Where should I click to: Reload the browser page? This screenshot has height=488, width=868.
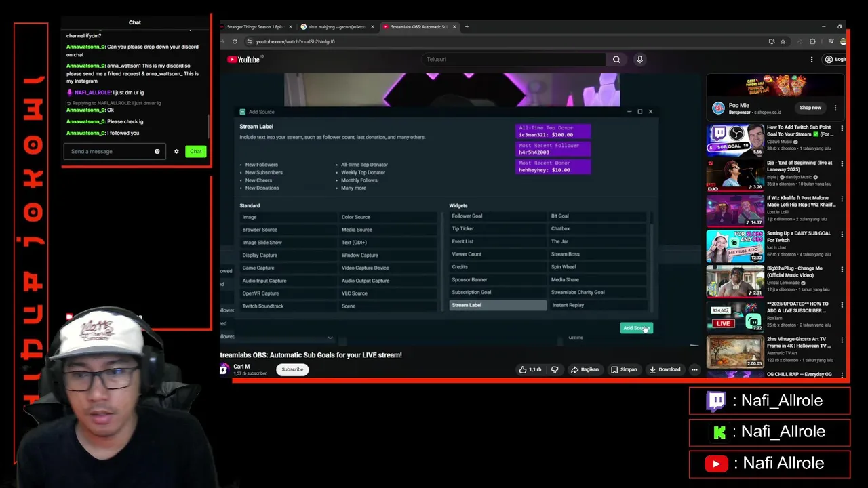235,41
